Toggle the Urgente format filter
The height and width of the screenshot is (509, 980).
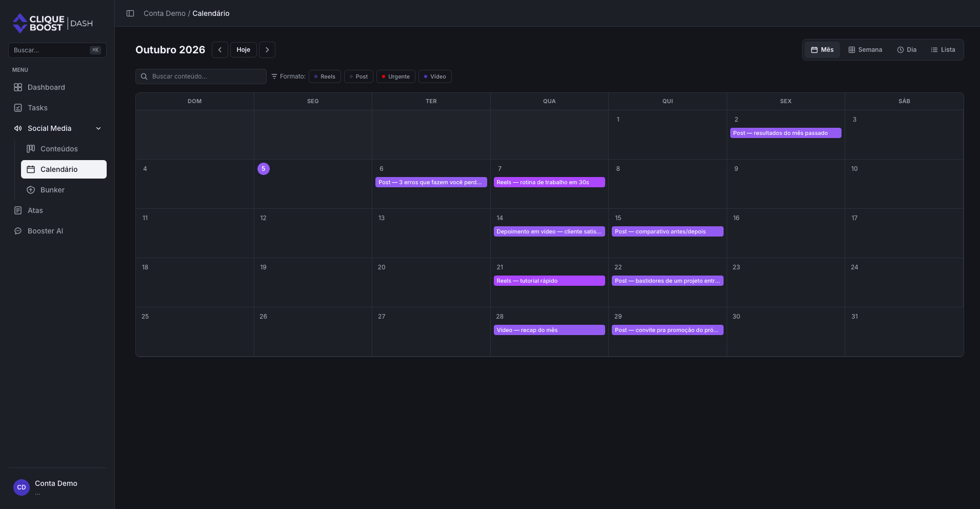coord(396,76)
